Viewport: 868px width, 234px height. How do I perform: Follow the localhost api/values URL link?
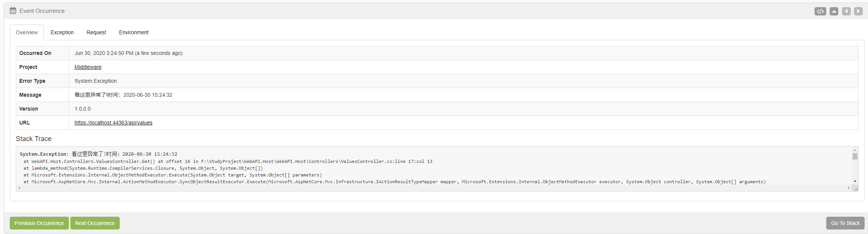tap(113, 123)
